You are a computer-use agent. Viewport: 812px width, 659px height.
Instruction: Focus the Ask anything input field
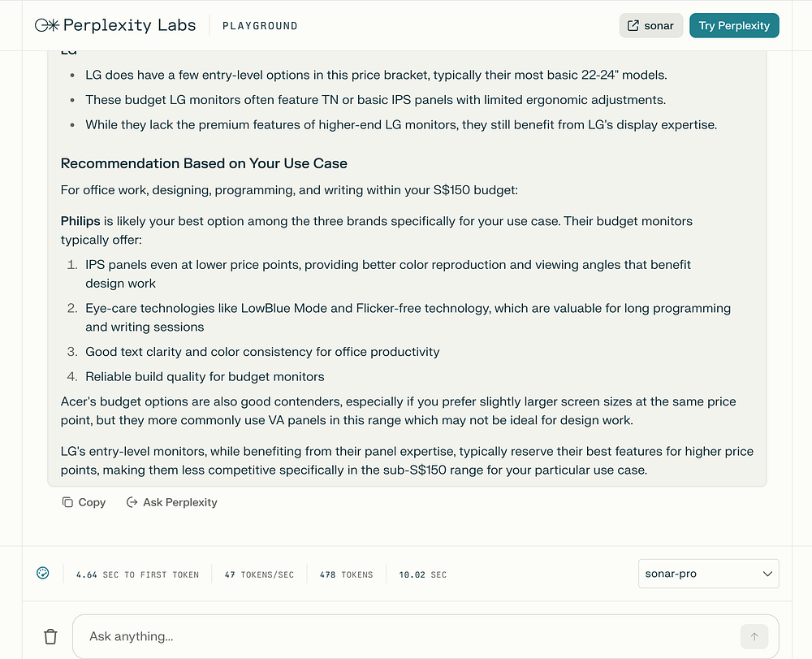click(406, 636)
